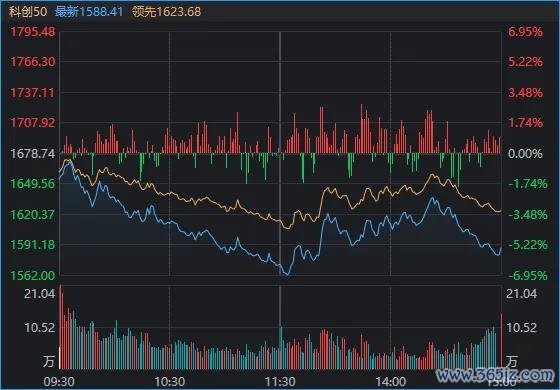Click the right 10.52 volume label
560x390 pixels.
[x=521, y=328]
